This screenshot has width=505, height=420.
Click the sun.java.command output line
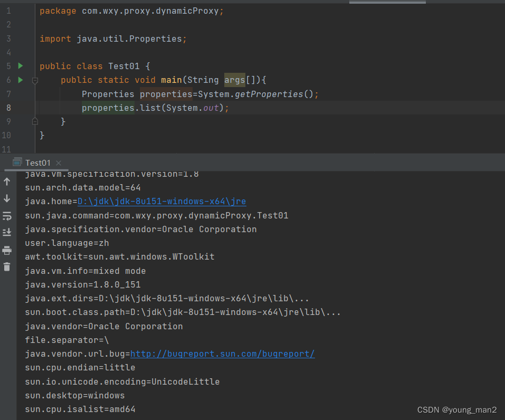(x=157, y=215)
